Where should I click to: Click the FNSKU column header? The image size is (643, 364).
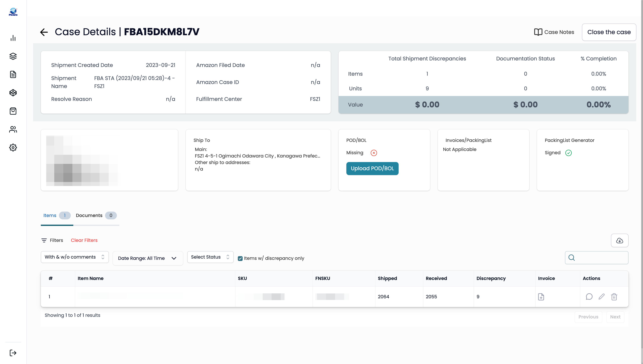(323, 278)
